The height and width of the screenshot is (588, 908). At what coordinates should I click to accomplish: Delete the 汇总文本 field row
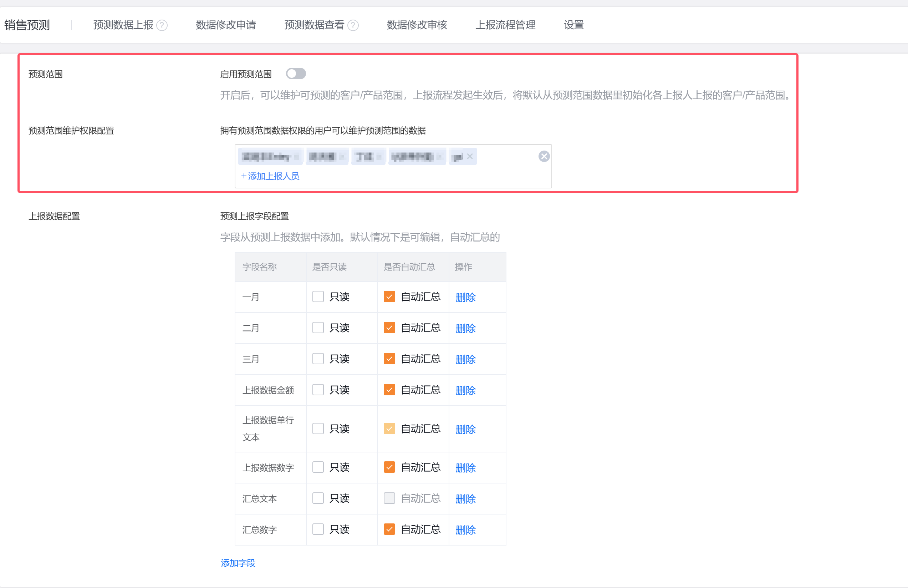coord(465,499)
